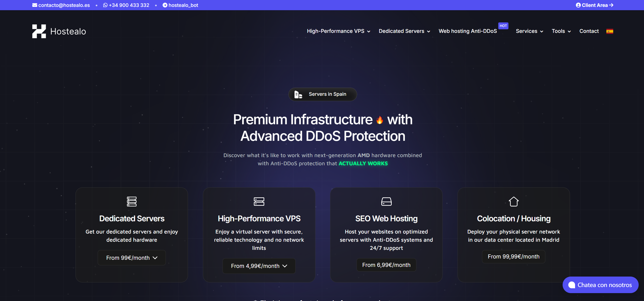Click the Hostealo logo mark
The height and width of the screenshot is (301, 644).
pyautogui.click(x=39, y=31)
